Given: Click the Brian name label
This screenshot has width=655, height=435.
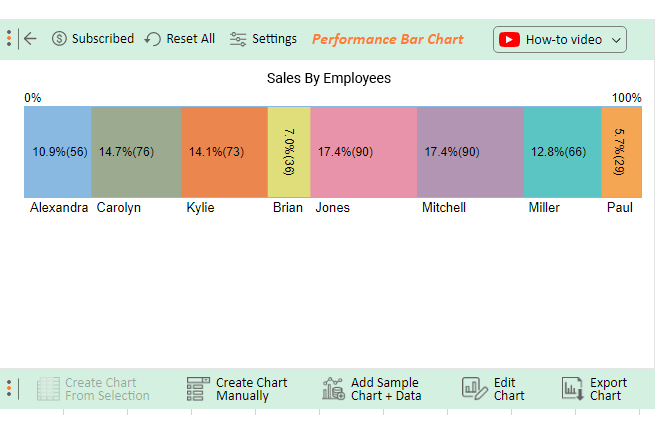Looking at the screenshot, I should pos(288,207).
